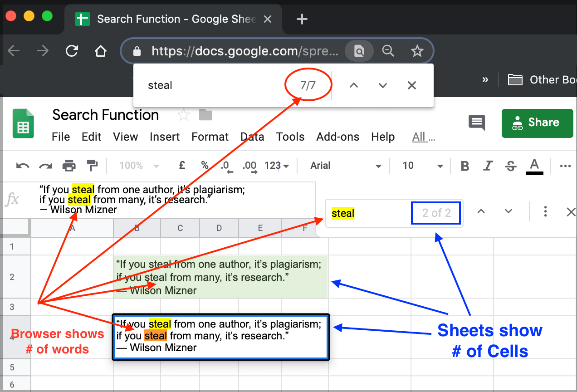The width and height of the screenshot is (577, 392).
Task: Click the browser back arrow
Action: click(x=14, y=51)
